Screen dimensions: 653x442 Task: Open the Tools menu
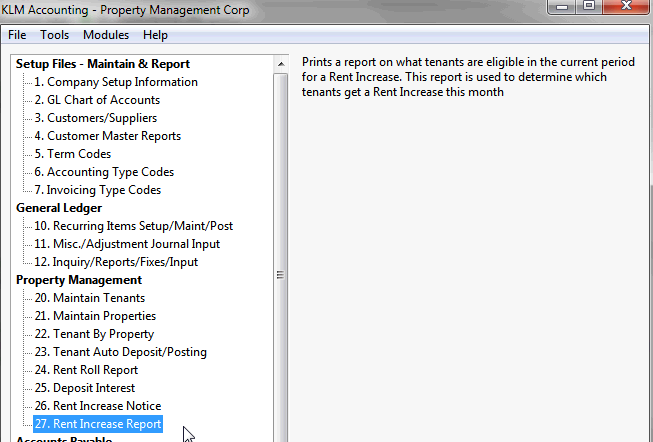(55, 35)
